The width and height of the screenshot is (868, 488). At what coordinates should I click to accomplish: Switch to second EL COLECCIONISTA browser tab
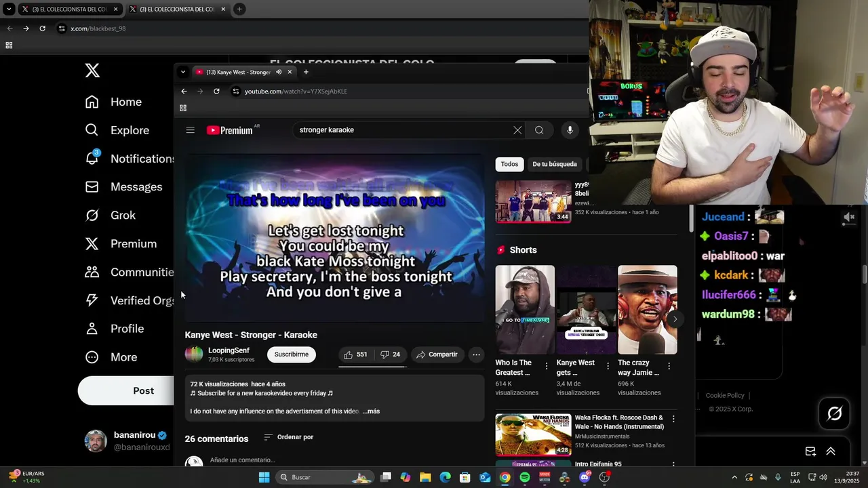(176, 9)
